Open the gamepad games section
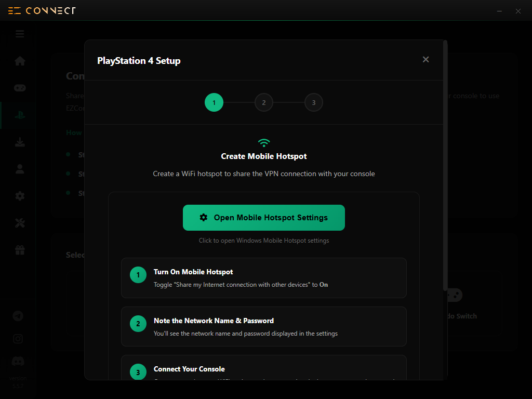 click(x=20, y=88)
